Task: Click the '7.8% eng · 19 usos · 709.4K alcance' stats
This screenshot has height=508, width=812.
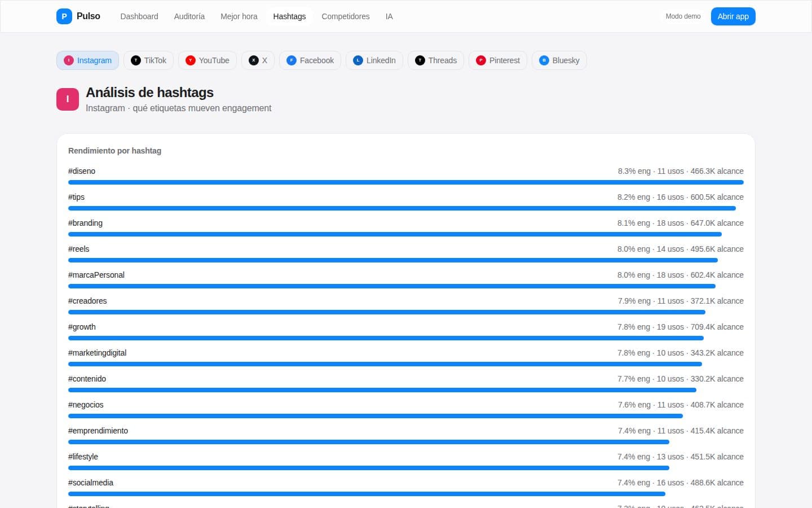Action: tap(681, 327)
